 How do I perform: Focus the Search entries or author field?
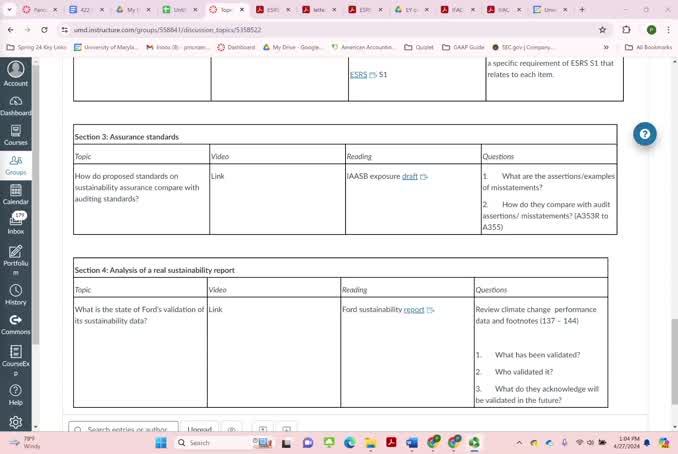(125, 429)
